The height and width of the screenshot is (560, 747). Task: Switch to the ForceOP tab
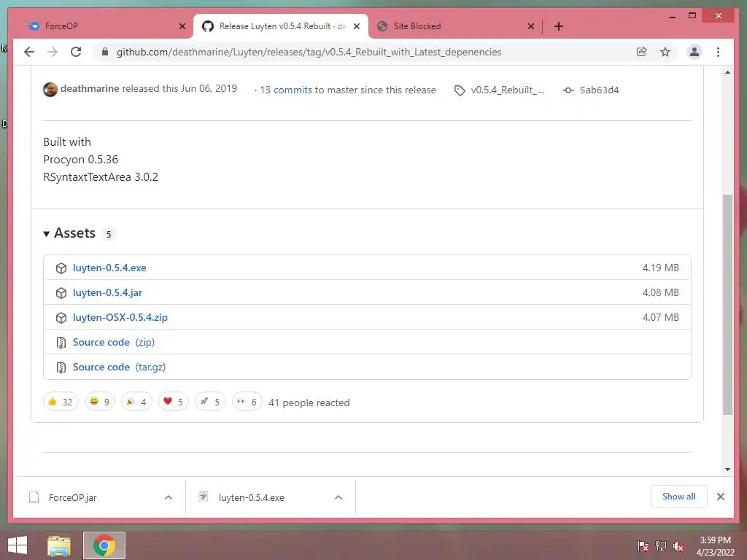[x=104, y=26]
